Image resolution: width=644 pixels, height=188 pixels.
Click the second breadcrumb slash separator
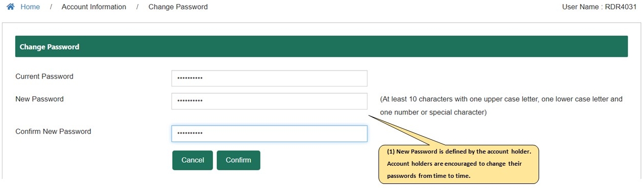pyautogui.click(x=137, y=7)
